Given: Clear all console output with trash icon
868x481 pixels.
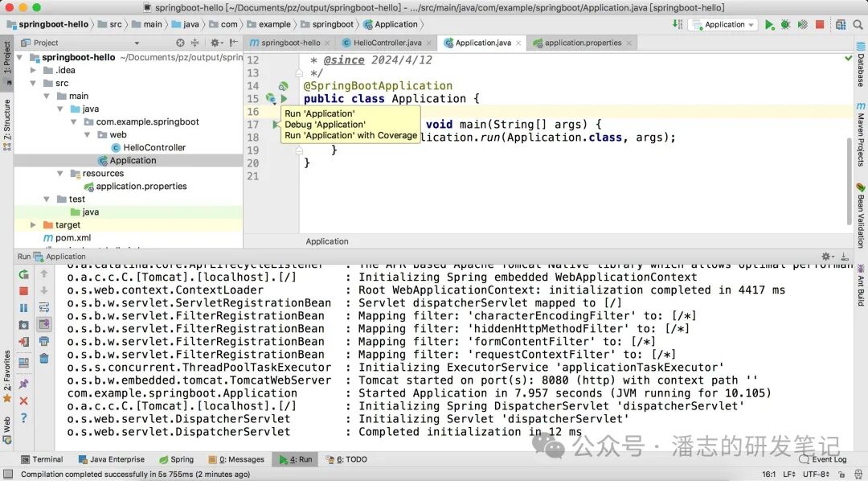Looking at the screenshot, I should tap(44, 359).
